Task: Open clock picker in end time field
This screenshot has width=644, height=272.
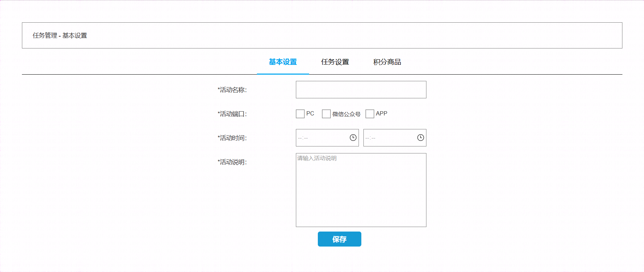Action: click(x=421, y=138)
